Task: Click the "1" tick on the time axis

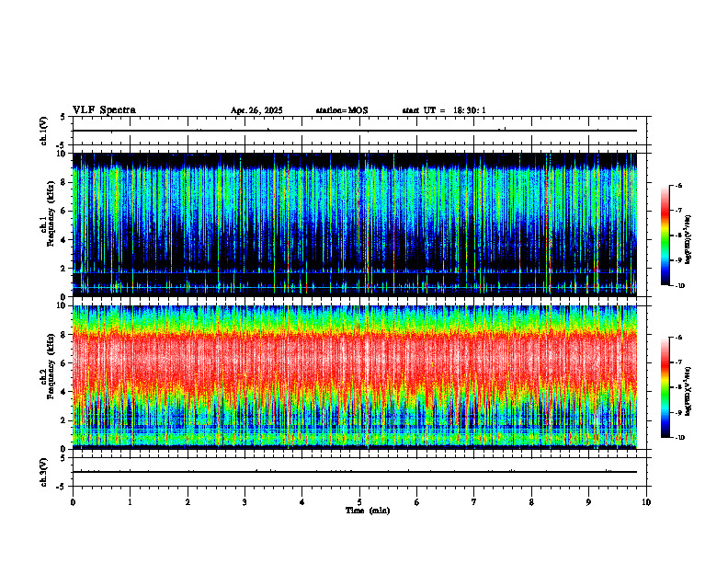Action: click(x=131, y=502)
